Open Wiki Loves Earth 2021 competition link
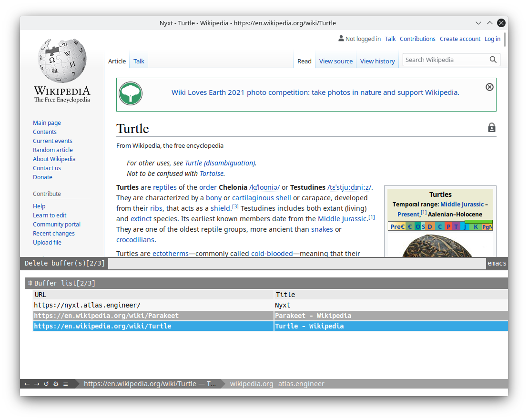528x420 pixels. point(315,92)
